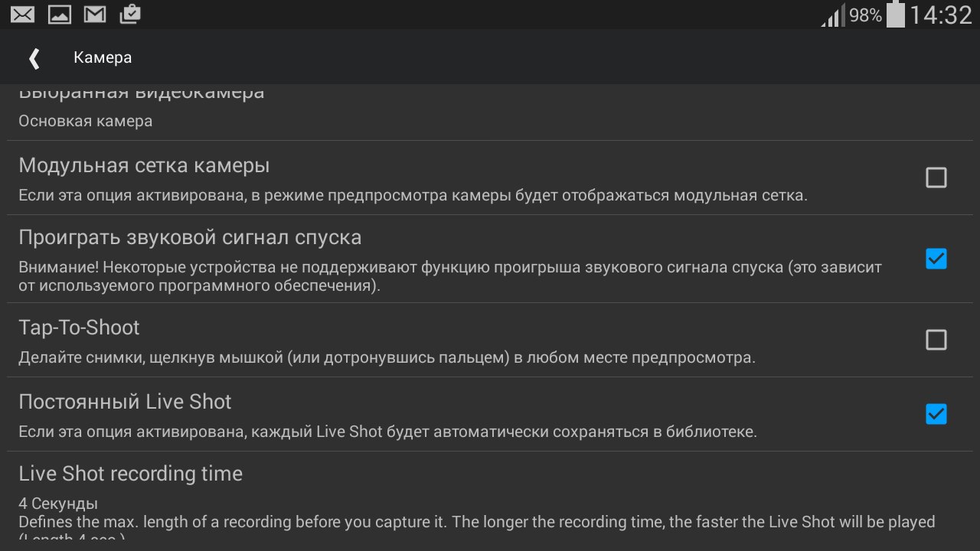This screenshot has height=551, width=980.
Task: Tap the picture notification icon
Action: [x=59, y=14]
